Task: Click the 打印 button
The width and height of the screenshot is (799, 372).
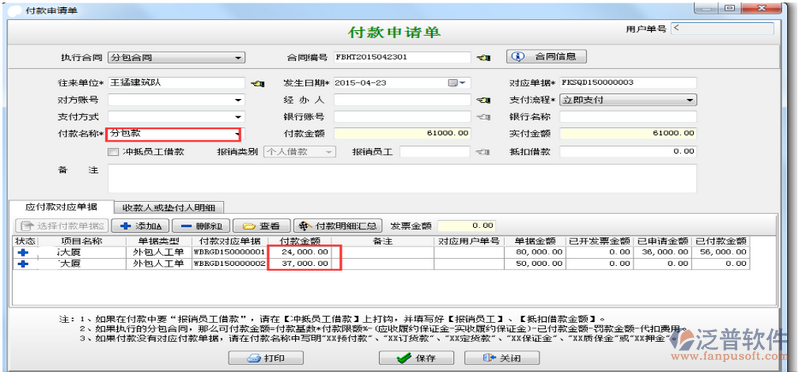Action: click(x=266, y=358)
